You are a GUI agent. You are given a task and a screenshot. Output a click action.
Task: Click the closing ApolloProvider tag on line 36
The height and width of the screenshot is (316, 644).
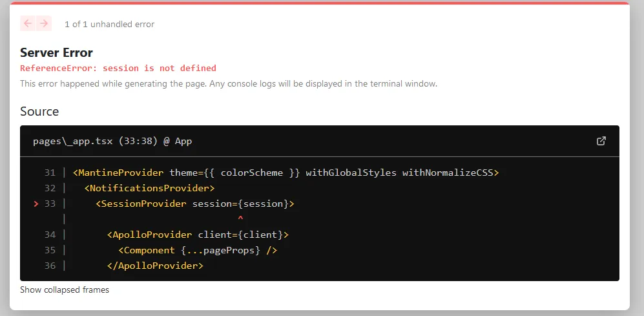(155, 266)
